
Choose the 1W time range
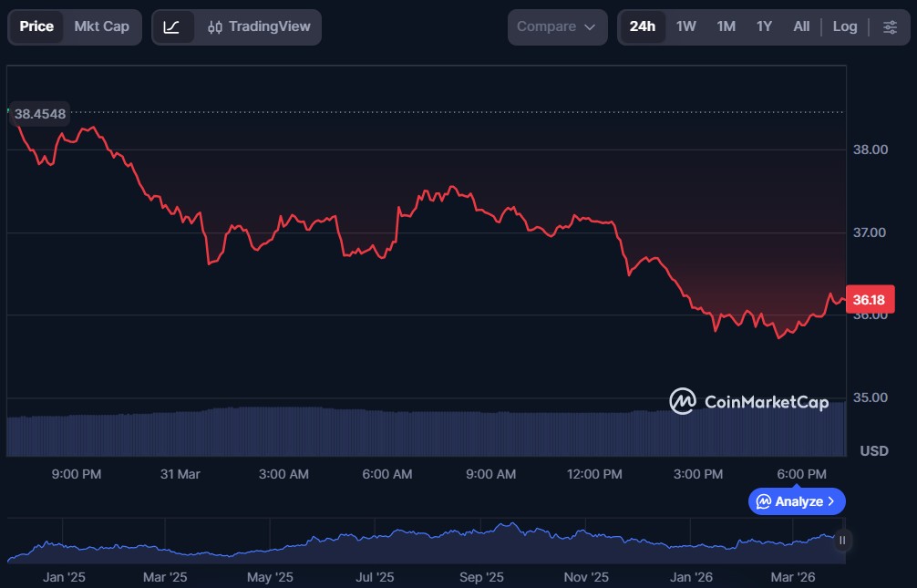coord(686,27)
